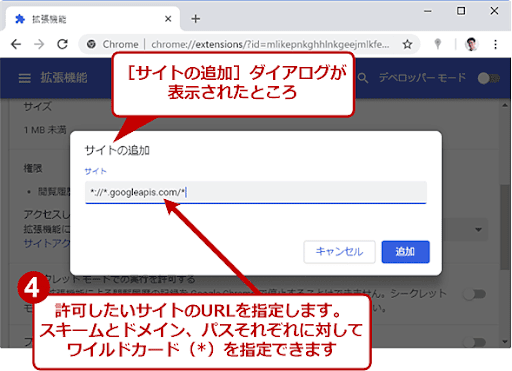Click the 権限 heading text
Image resolution: width=512 pixels, height=371 pixels.
pyautogui.click(x=33, y=168)
